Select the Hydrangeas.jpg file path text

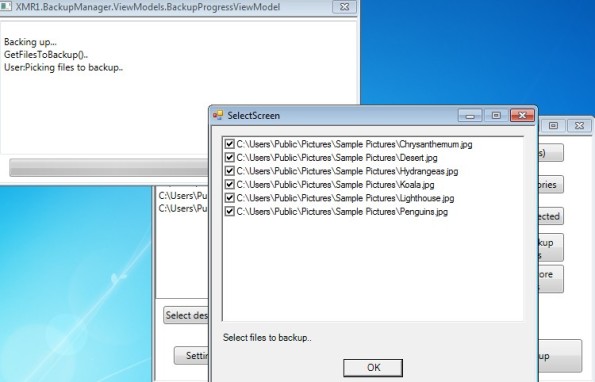347,171
